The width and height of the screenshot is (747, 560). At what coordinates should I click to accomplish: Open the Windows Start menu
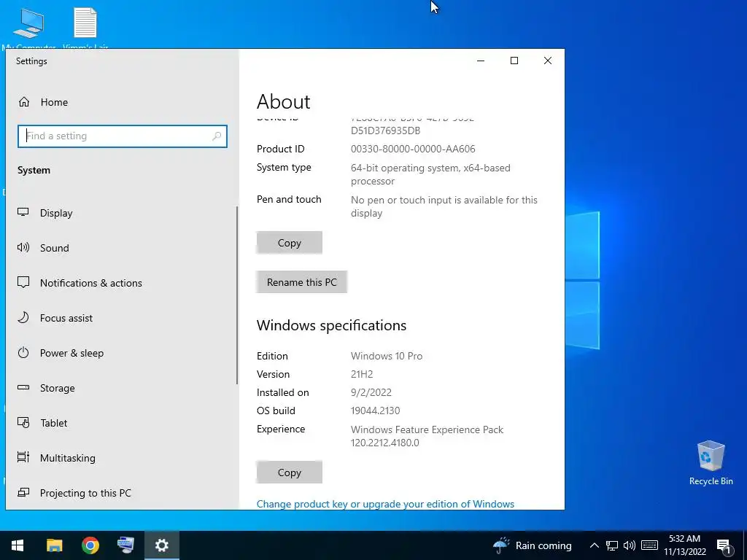click(x=18, y=545)
